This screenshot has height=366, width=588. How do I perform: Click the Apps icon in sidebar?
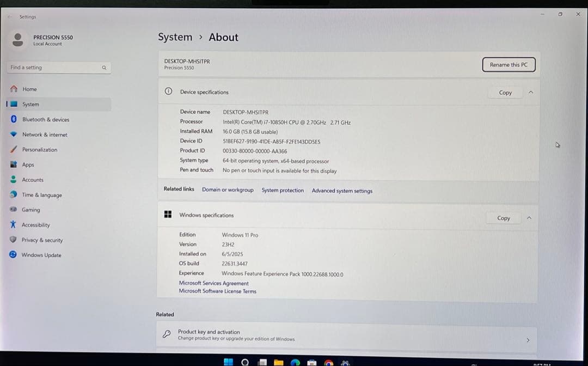[x=14, y=164]
